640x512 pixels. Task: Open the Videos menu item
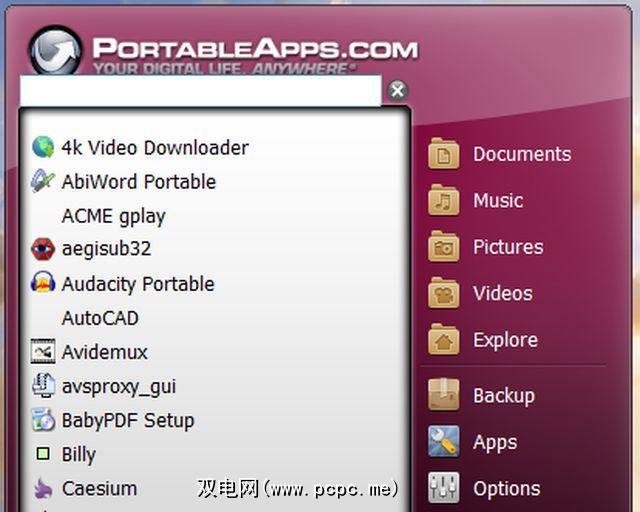pos(503,293)
